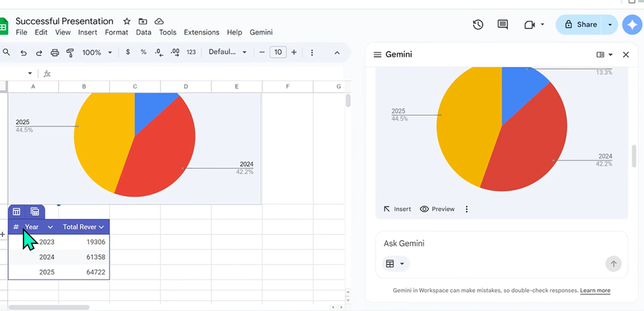This screenshot has width=644, height=311.
Task: Select column F header
Action: (x=288, y=86)
